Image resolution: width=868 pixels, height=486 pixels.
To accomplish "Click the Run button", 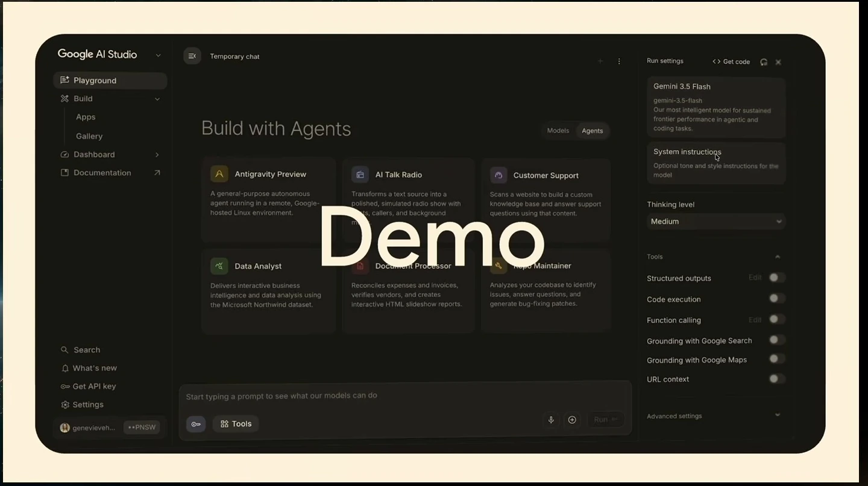I will pyautogui.click(x=606, y=420).
